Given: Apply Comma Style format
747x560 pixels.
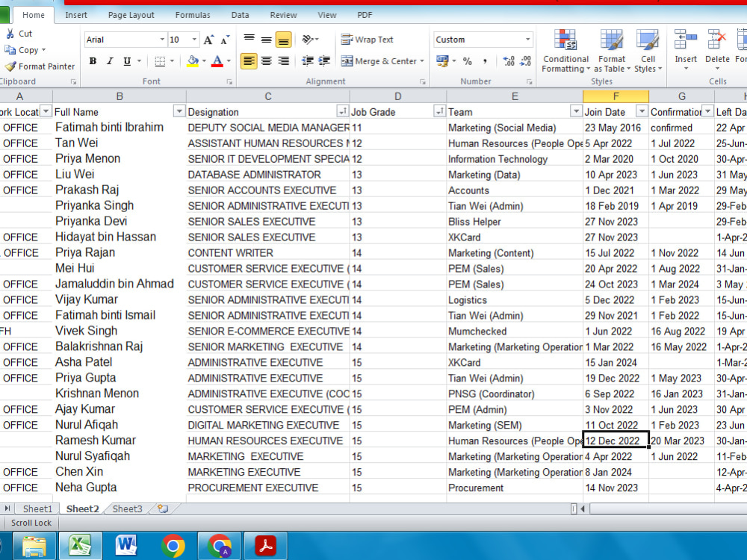Looking at the screenshot, I should 485,61.
